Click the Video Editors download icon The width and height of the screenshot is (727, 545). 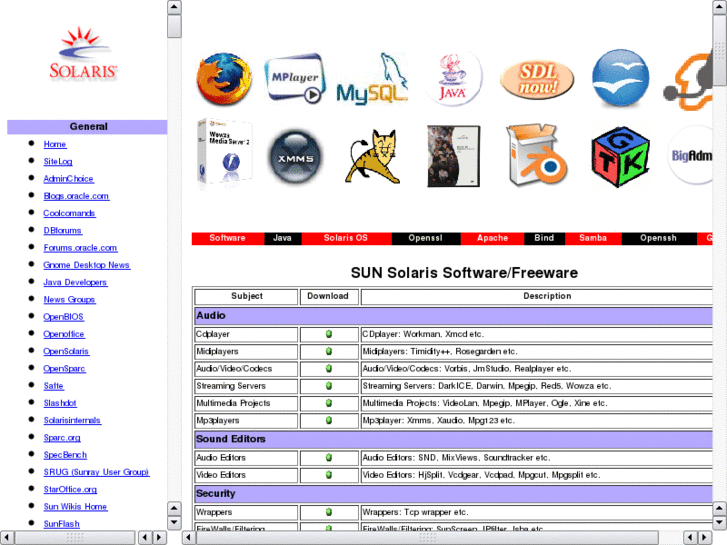point(329,474)
